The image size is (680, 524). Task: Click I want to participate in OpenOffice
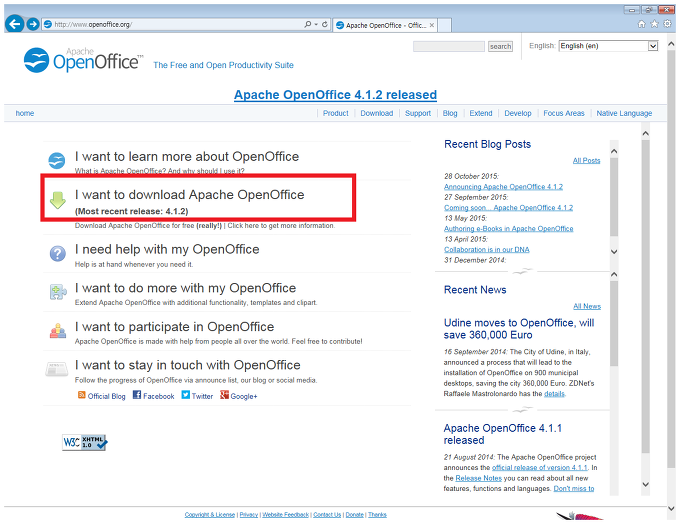174,327
